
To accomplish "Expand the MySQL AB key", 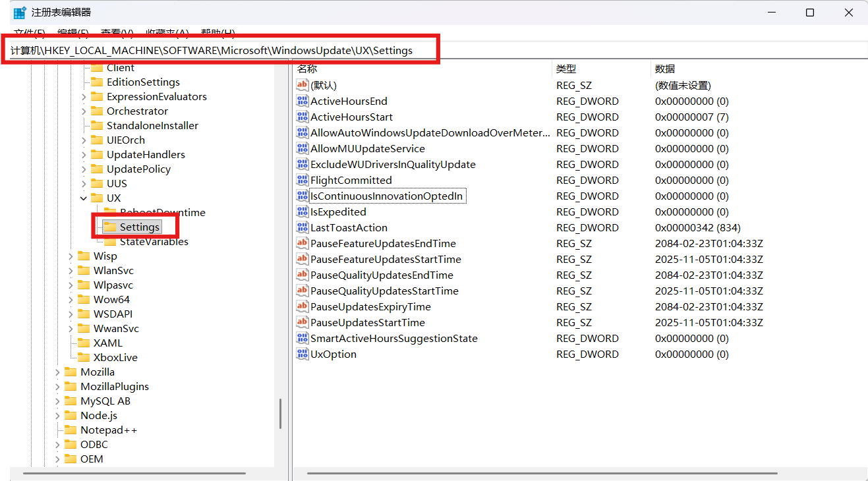I will [x=57, y=401].
